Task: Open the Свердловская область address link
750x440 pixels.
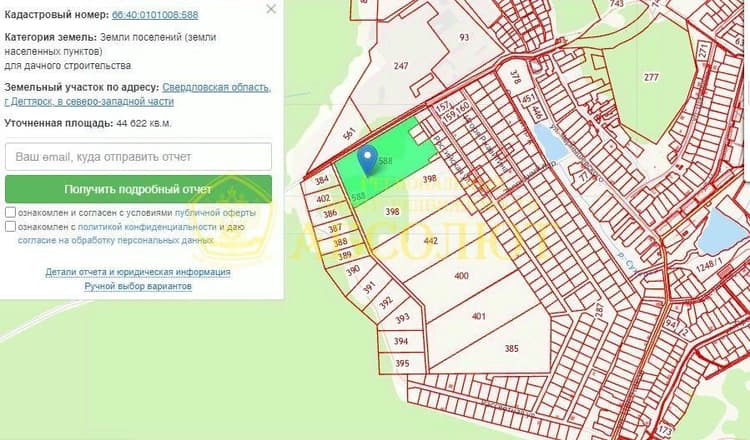Action: click(216, 88)
